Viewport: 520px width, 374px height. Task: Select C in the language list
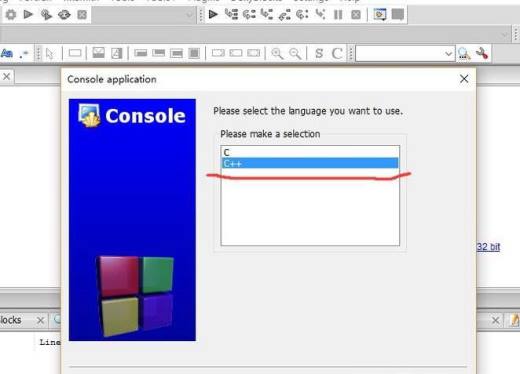coord(310,152)
